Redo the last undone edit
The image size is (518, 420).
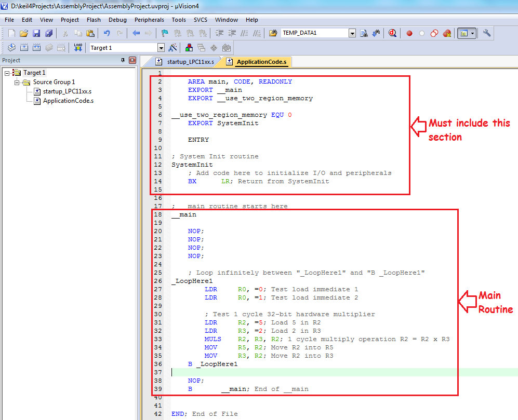click(119, 33)
